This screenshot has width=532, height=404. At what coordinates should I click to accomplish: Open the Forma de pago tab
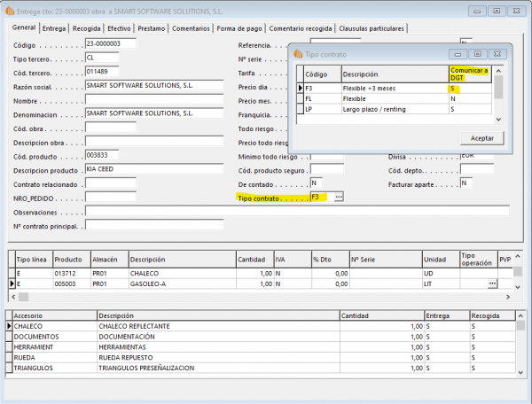tap(240, 28)
